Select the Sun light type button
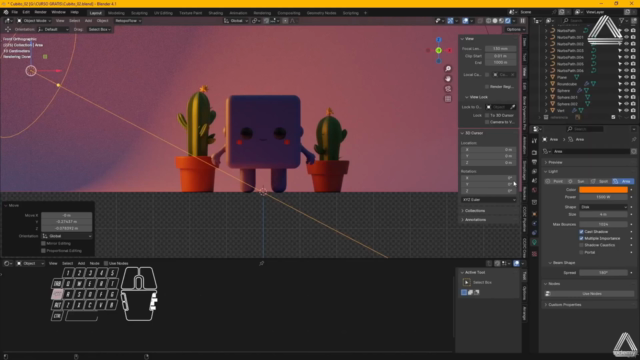The height and width of the screenshot is (360, 640). [578, 181]
